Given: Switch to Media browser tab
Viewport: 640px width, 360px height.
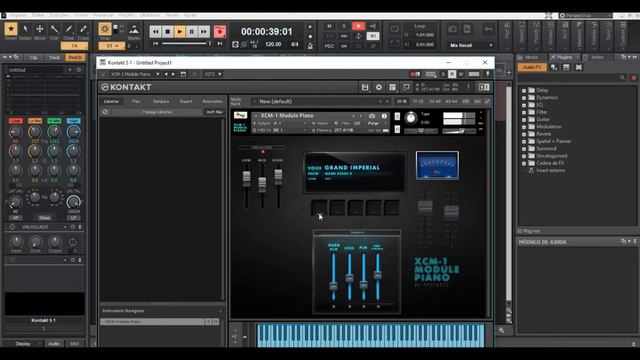Looking at the screenshot, I should 531,58.
